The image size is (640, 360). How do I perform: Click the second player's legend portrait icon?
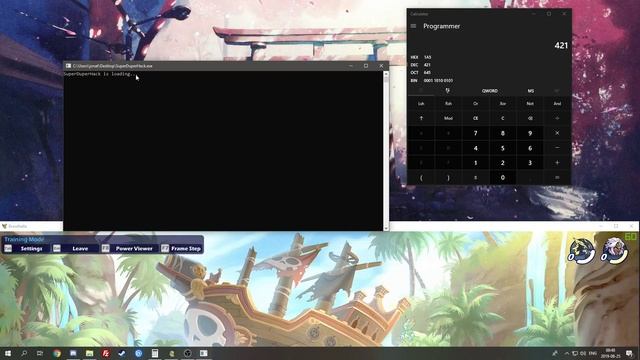(x=613, y=251)
